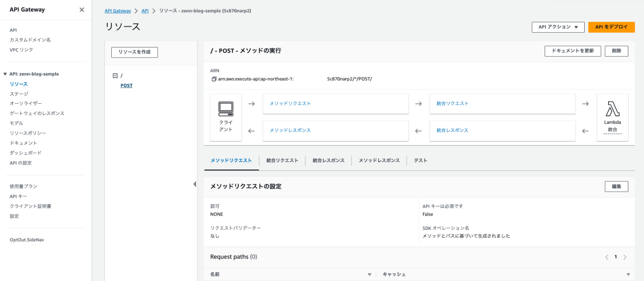The height and width of the screenshot is (281, 644).
Task: Open ドキュメント in the side navigation
Action: 23,143
